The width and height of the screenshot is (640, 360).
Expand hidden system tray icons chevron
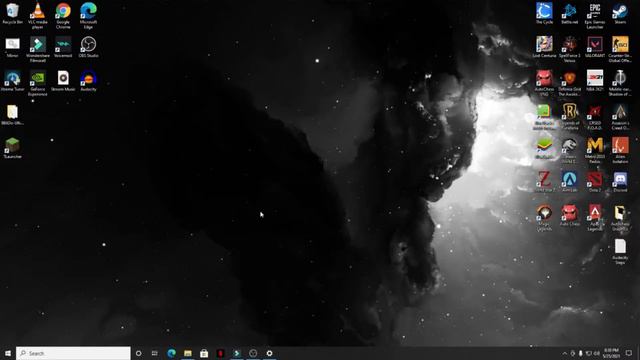[x=564, y=353]
